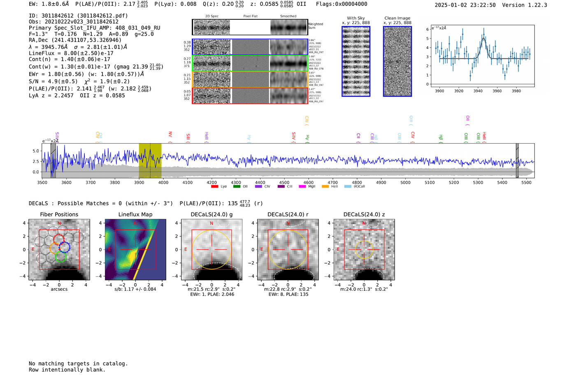The height and width of the screenshot is (392, 576).
Task: Click the light blue (K)CaII legend swatch
Action: (348, 187)
